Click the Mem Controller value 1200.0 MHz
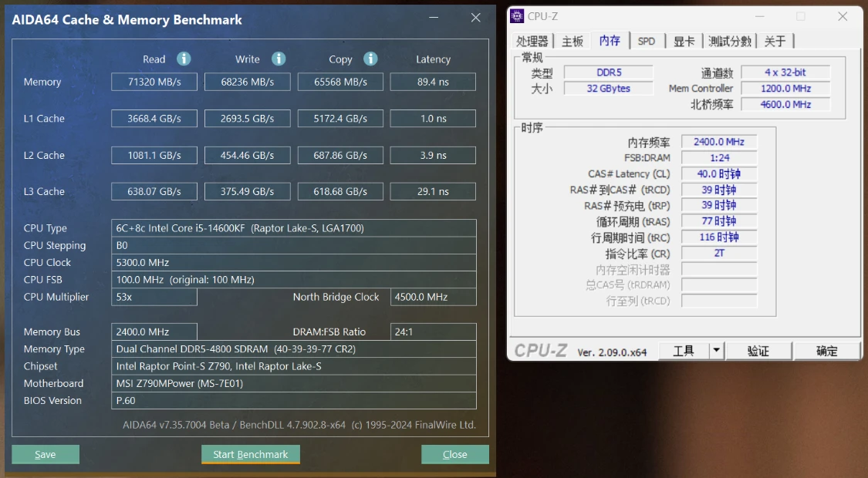The width and height of the screenshot is (868, 478). pyautogui.click(x=785, y=89)
